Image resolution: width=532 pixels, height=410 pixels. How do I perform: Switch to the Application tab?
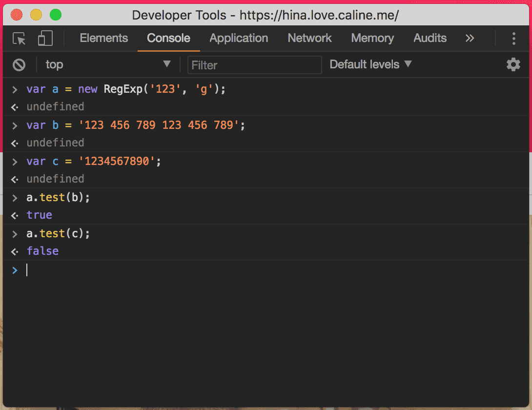point(239,39)
